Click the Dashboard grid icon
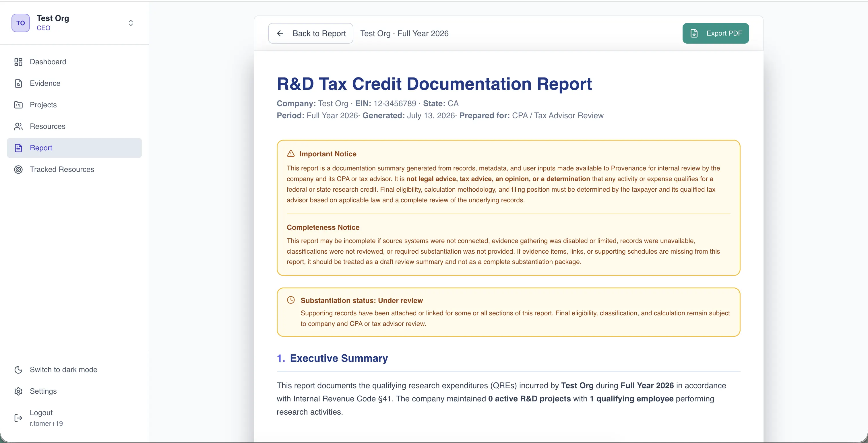Screen dimensions: 868x443 (18, 62)
